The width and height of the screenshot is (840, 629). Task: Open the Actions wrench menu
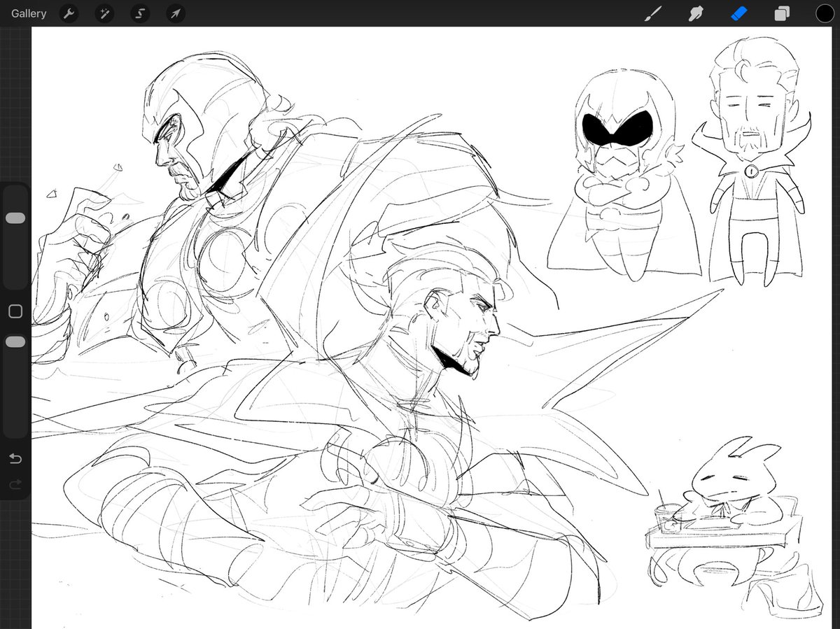click(69, 13)
